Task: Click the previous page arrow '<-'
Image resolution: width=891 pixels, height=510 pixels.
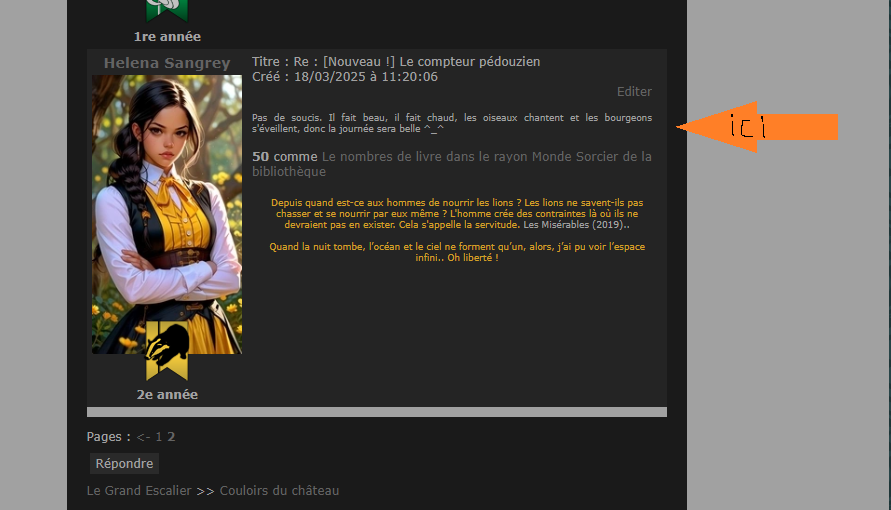Action: coord(143,437)
